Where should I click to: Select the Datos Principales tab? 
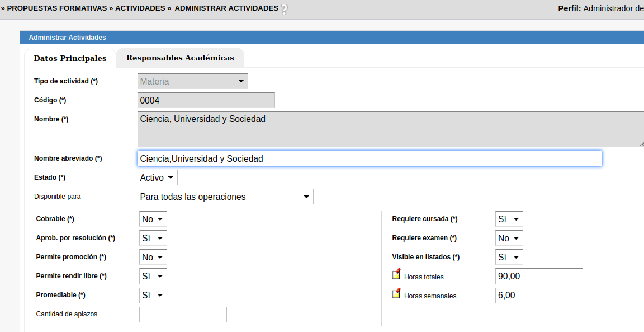tap(70, 58)
